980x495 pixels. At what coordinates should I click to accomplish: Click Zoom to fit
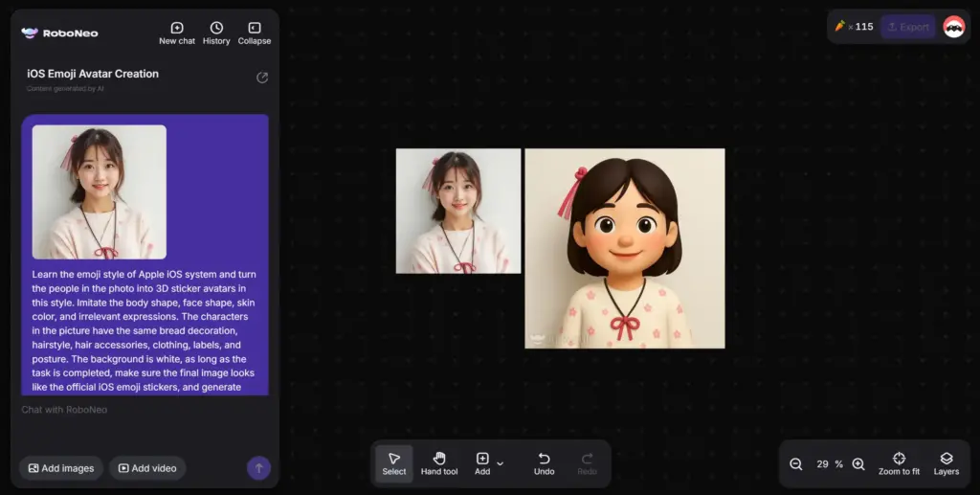[x=899, y=463]
